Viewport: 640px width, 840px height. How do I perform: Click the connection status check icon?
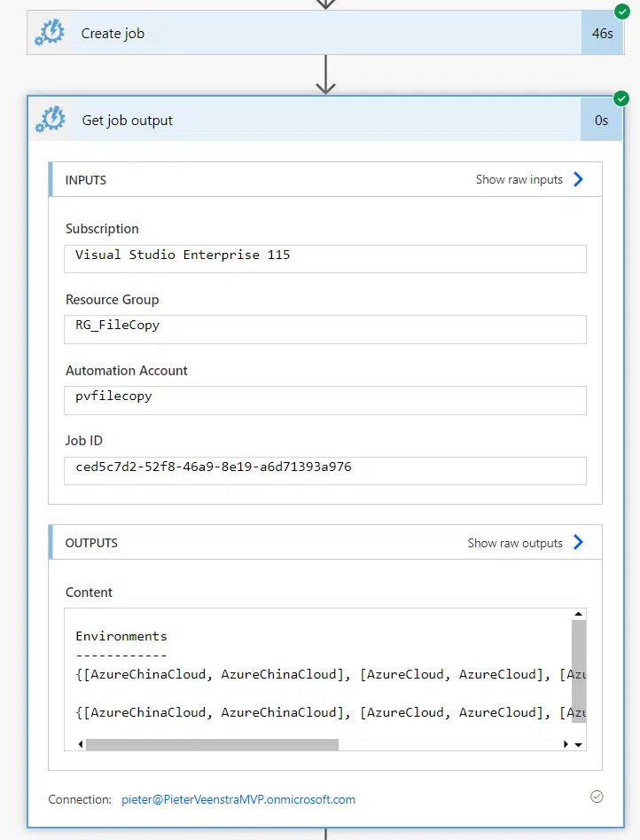click(x=597, y=797)
